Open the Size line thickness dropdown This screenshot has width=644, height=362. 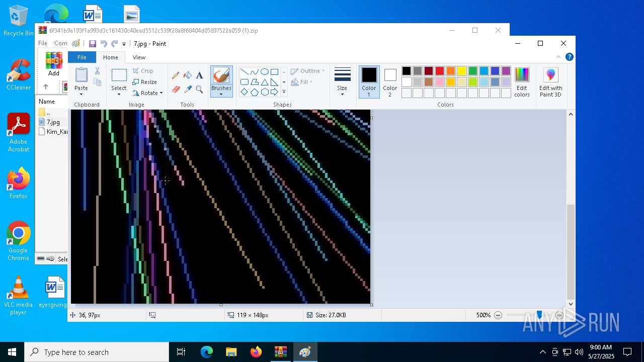tap(342, 82)
